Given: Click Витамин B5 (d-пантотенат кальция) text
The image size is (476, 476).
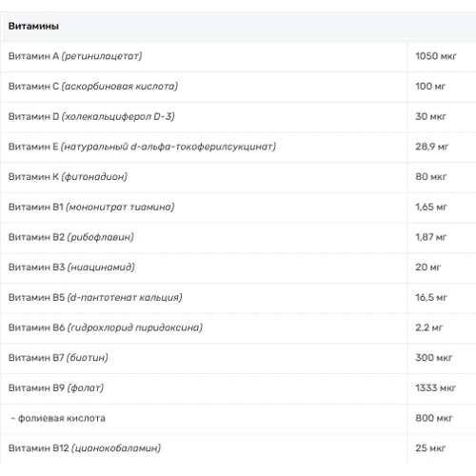Looking at the screenshot, I should coord(95,298).
